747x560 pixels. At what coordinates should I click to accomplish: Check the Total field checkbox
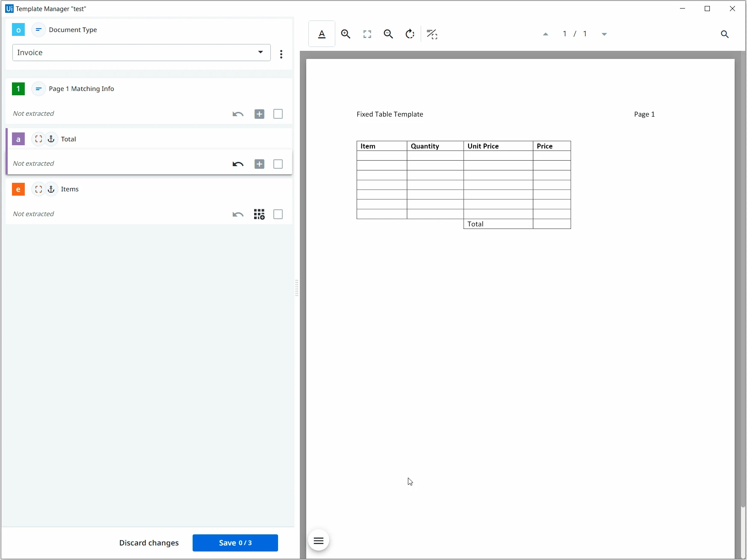click(x=278, y=164)
